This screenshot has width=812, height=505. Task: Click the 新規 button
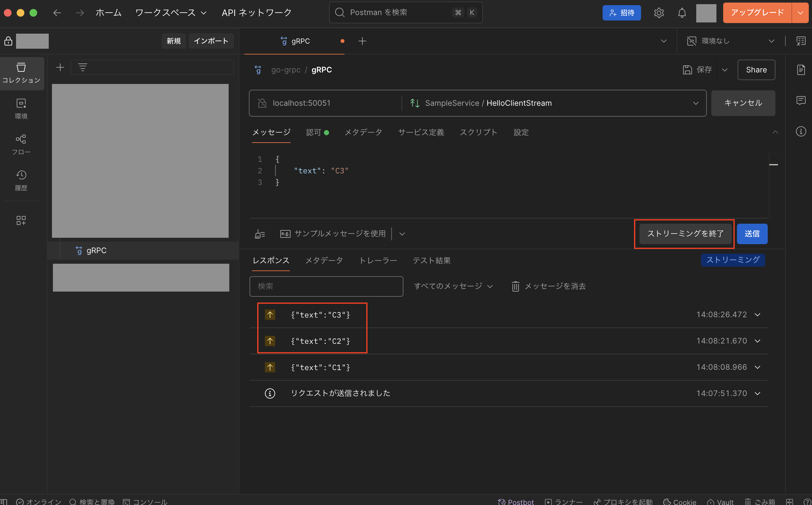point(173,41)
